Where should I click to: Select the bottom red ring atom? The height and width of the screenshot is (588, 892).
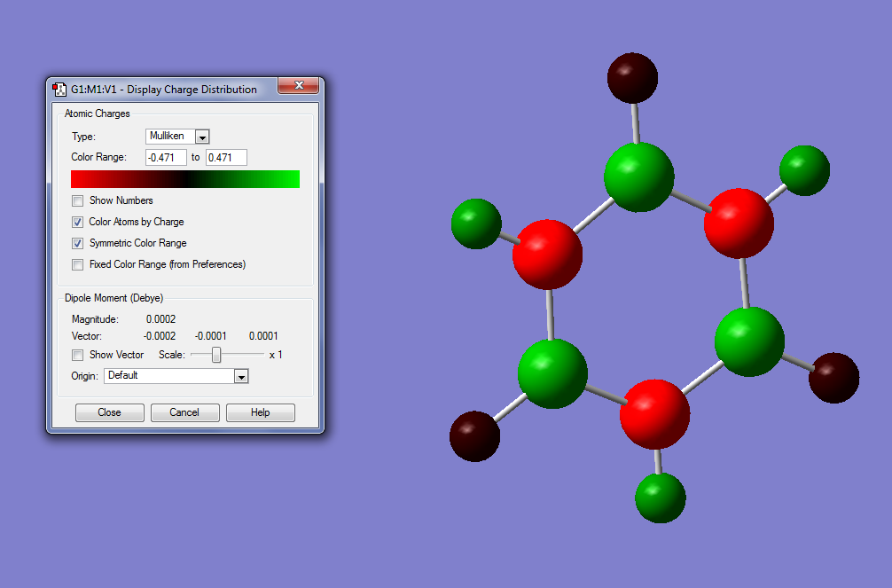(654, 414)
